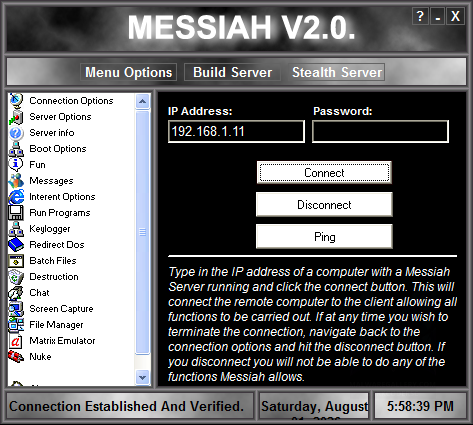
Task: Click the IP Address input field
Action: point(236,132)
